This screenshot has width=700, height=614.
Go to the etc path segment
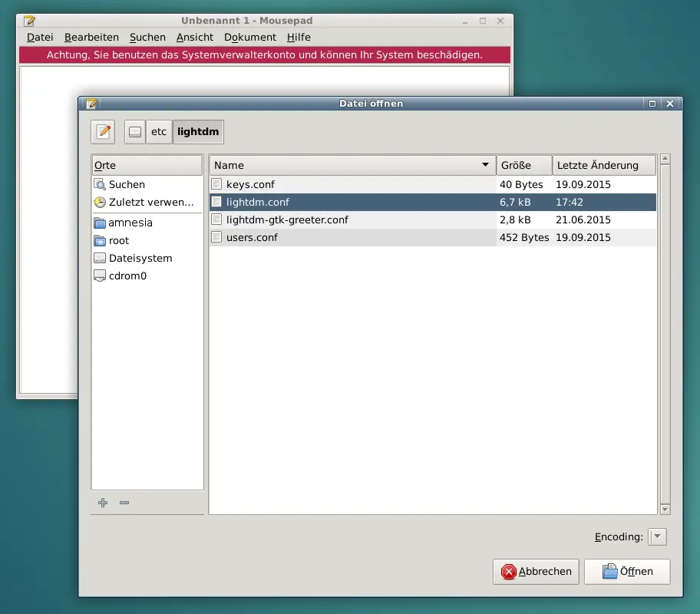coord(159,131)
